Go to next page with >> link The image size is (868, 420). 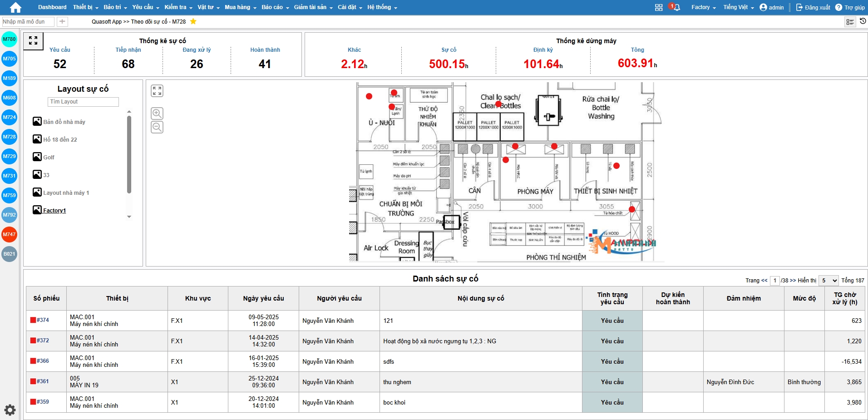[793, 281]
